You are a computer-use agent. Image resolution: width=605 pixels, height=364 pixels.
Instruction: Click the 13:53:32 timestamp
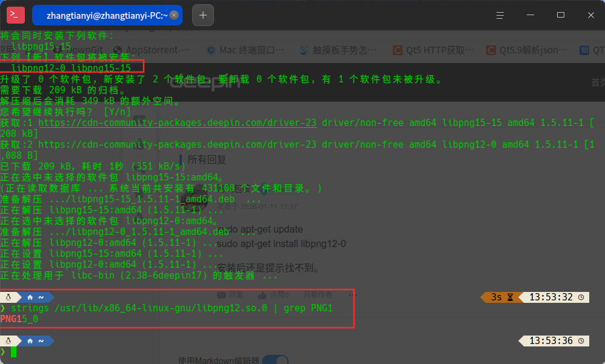[x=551, y=297]
